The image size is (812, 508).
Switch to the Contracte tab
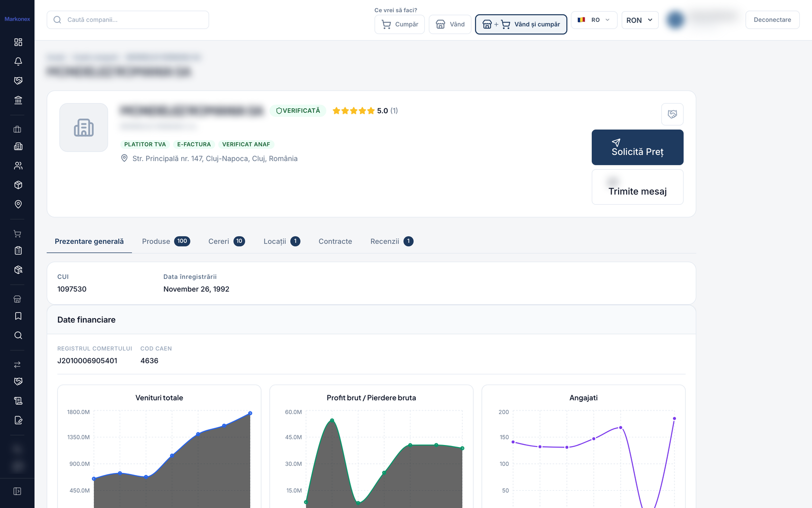point(335,241)
